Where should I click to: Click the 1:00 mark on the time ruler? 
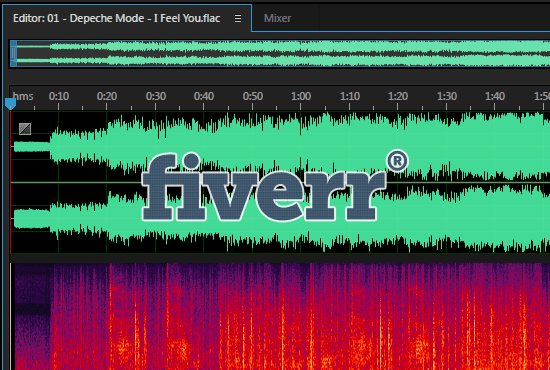point(301,96)
